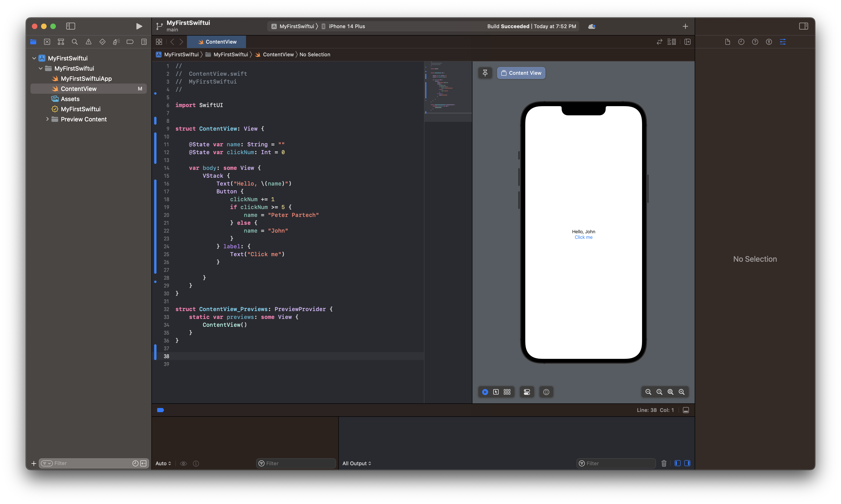Start live preview mode on canvas

(x=485, y=392)
